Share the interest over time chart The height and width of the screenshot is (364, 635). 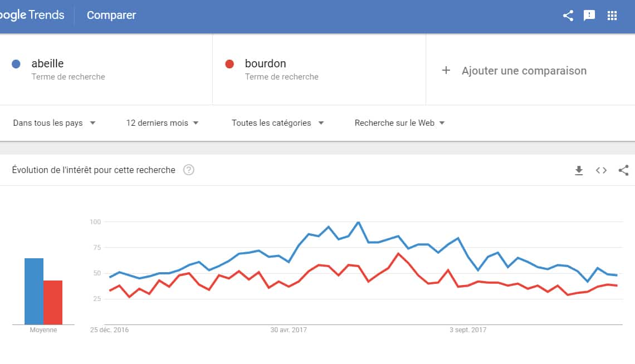coord(623,170)
